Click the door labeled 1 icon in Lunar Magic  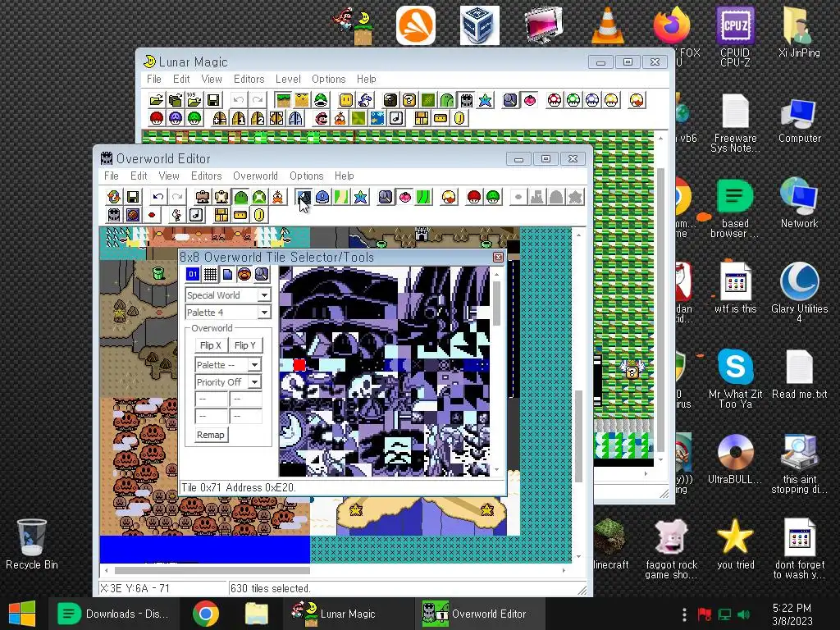239,118
